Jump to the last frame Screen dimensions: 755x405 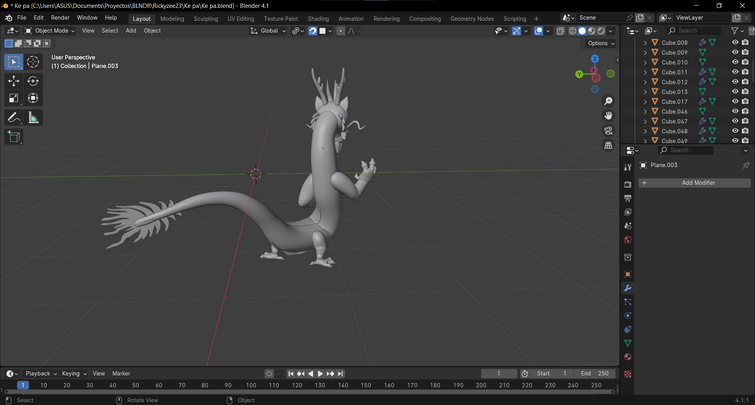tap(340, 374)
